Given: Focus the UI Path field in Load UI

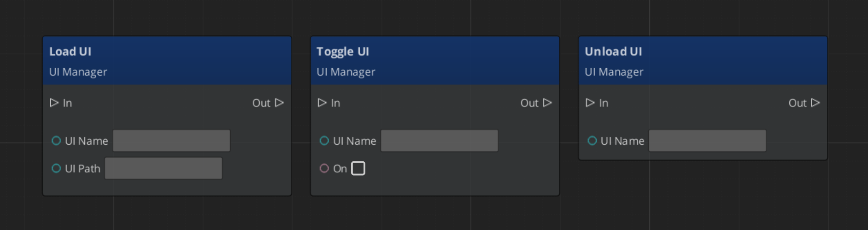Looking at the screenshot, I should point(164,168).
